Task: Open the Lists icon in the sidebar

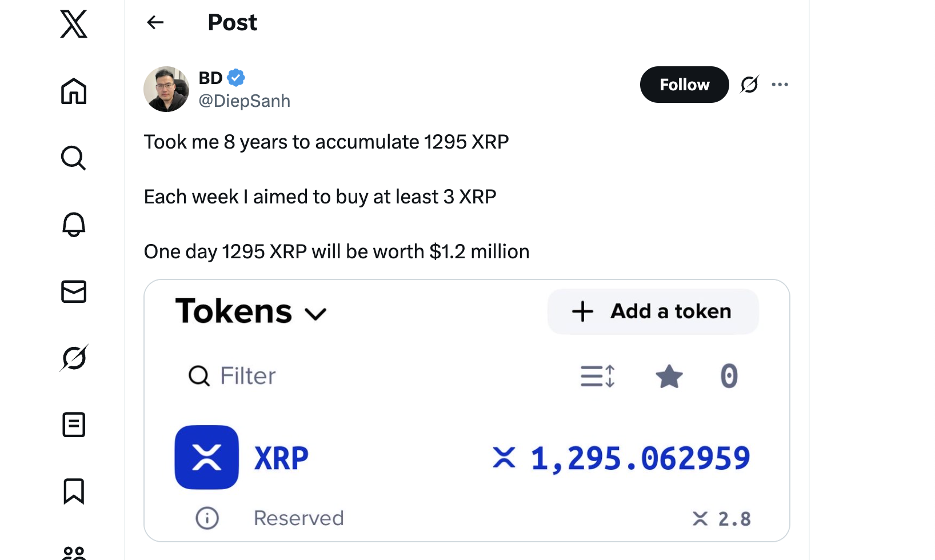Action: [x=73, y=425]
